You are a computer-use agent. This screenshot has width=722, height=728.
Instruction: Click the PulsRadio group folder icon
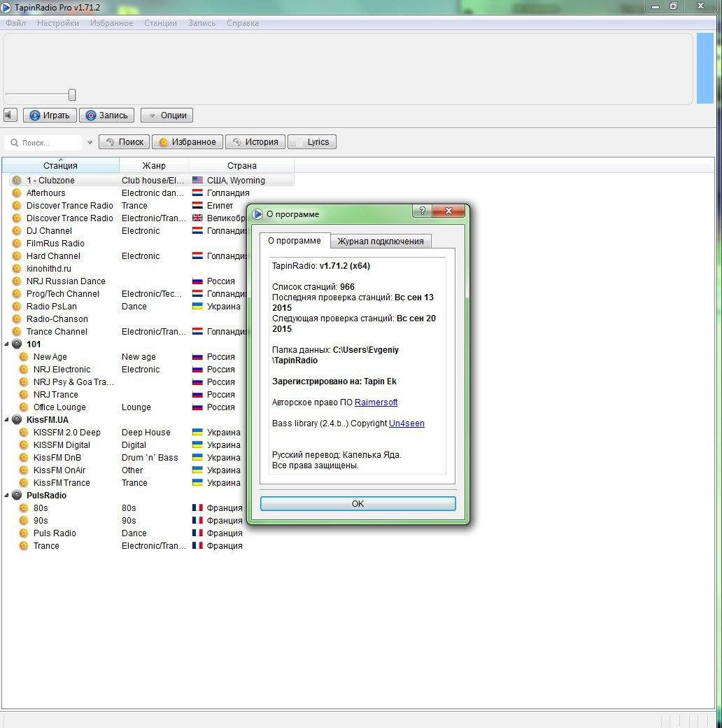coord(17,496)
